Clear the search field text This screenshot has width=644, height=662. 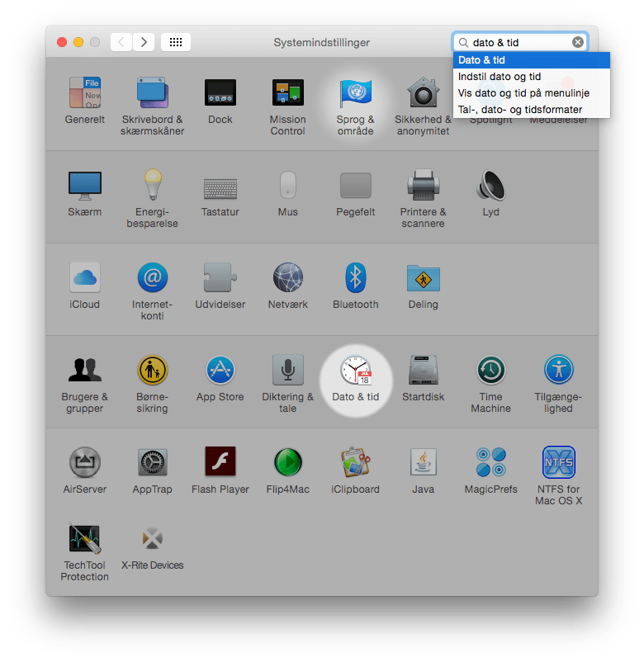pos(578,42)
